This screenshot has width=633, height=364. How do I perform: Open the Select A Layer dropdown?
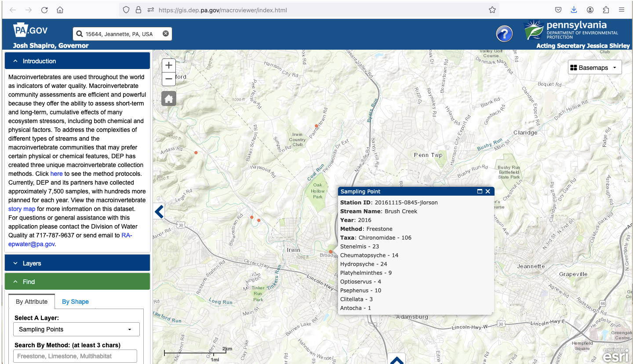tap(76, 329)
